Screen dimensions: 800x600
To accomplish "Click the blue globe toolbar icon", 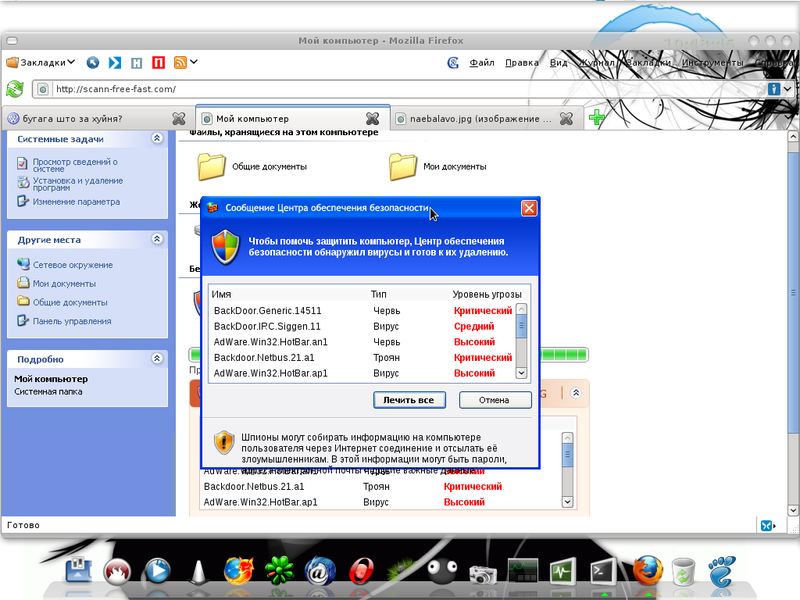I will (x=92, y=62).
